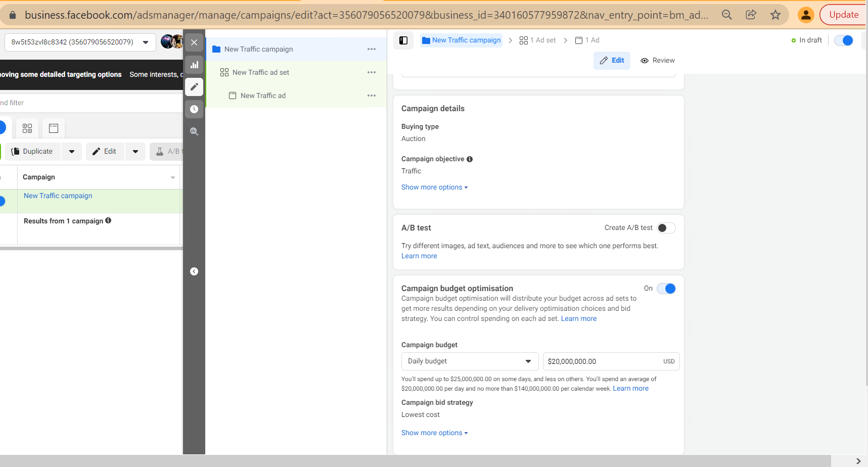Go to 1 Ad set breadcrumb
This screenshot has height=467, width=868.
point(537,40)
